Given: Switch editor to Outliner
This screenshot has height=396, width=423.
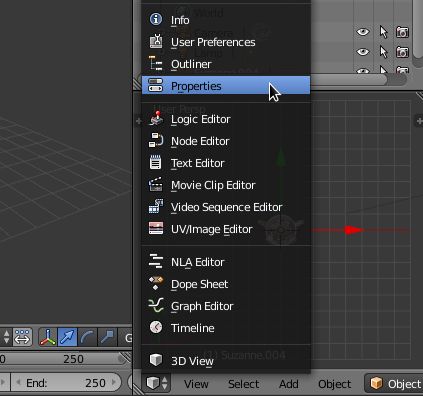Looking at the screenshot, I should pos(226,64).
